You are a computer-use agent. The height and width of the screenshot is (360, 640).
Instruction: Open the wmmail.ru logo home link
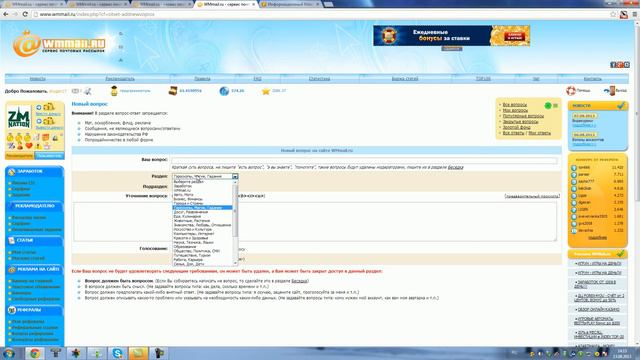tap(59, 44)
